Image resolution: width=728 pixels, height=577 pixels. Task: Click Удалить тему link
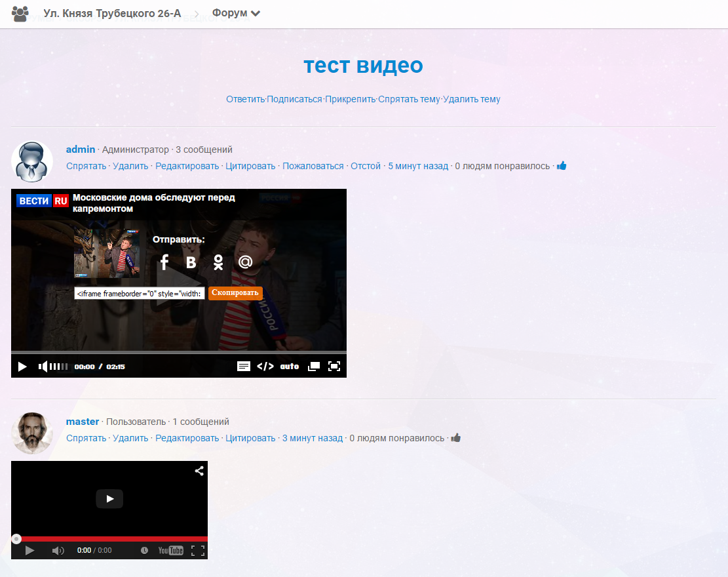pyautogui.click(x=472, y=99)
